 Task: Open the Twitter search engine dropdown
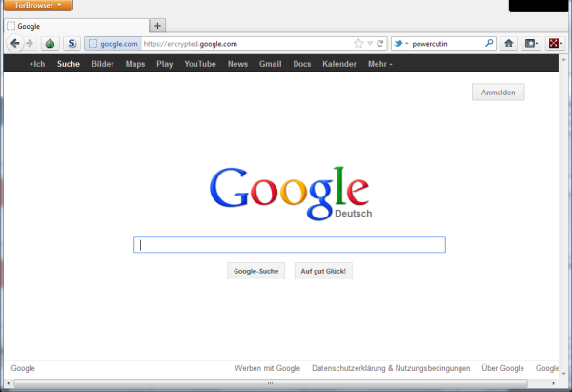point(401,44)
